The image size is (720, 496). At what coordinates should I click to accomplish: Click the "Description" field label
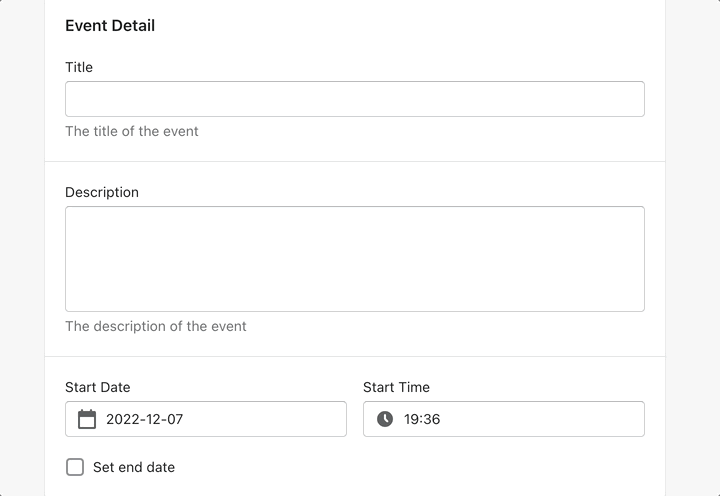102,192
